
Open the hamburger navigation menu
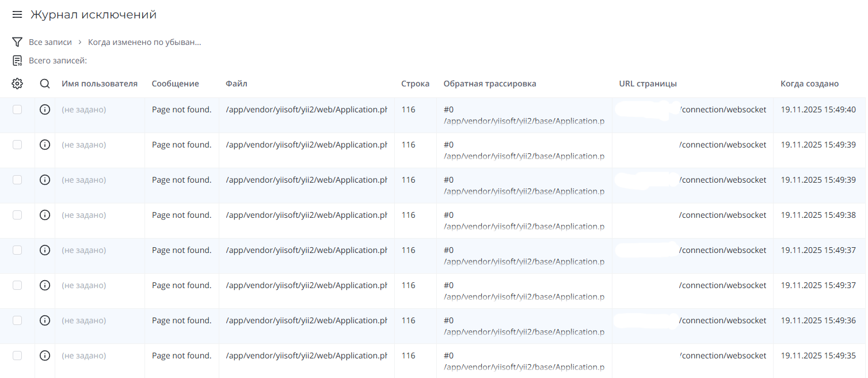pyautogui.click(x=17, y=14)
